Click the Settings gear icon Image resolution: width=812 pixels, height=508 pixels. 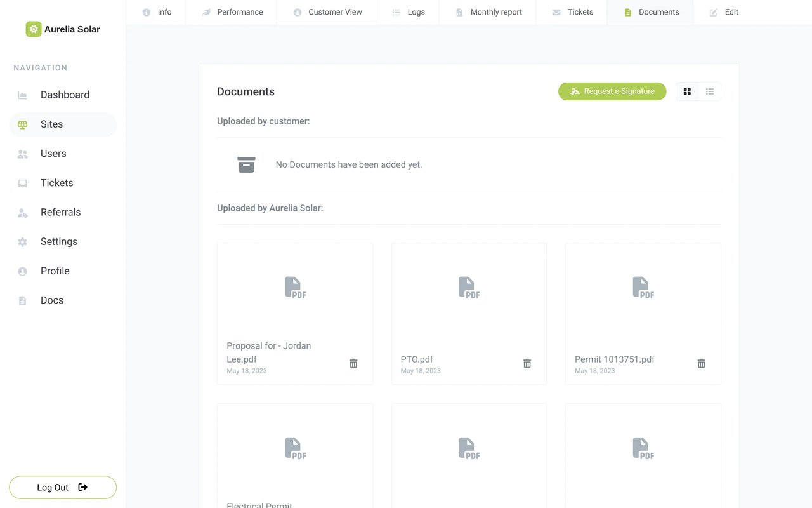pos(23,242)
